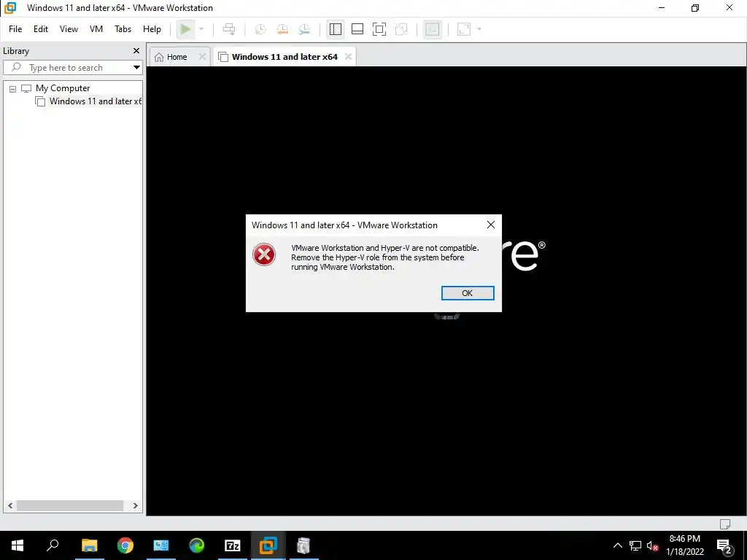747x560 pixels.
Task: Open the clock showing 8:46 PM
Action: pos(685,545)
